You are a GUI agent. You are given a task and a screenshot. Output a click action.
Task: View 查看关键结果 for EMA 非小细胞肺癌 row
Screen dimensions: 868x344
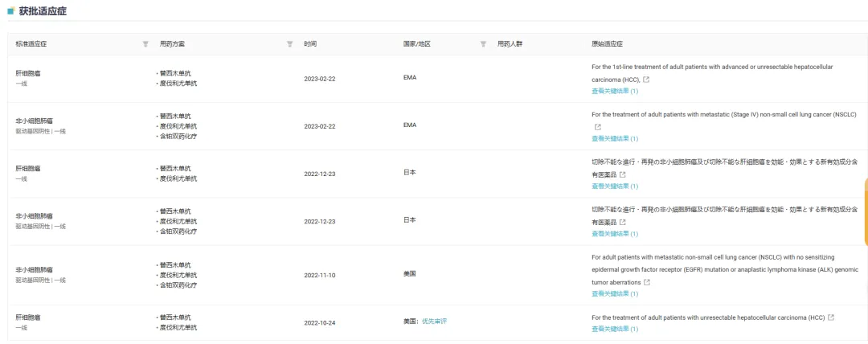tap(615, 138)
